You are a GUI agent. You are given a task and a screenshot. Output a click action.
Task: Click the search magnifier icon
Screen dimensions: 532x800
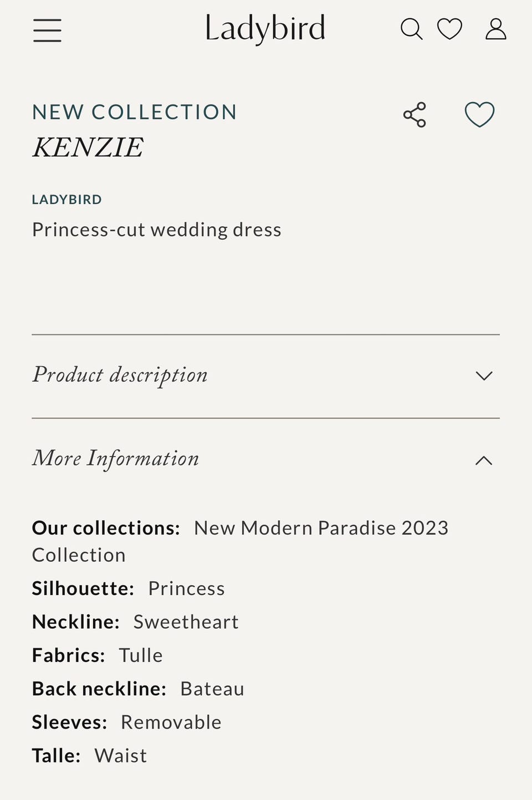pos(411,29)
